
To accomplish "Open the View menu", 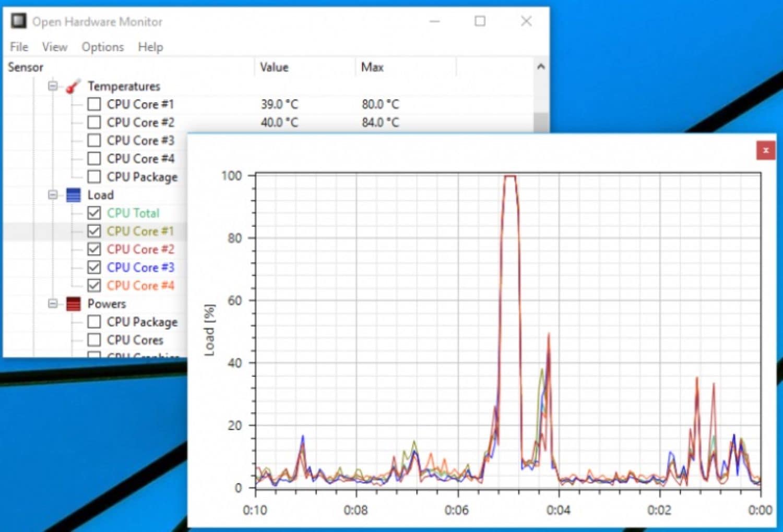I will click(x=55, y=47).
